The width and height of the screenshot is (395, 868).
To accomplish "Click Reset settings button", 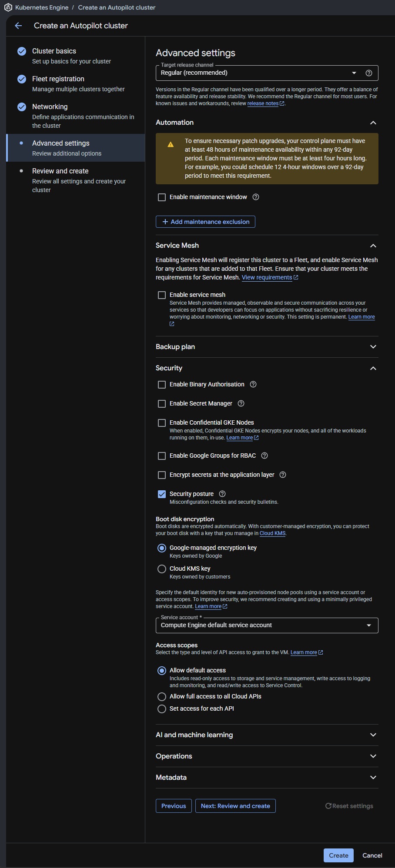I will [x=349, y=806].
